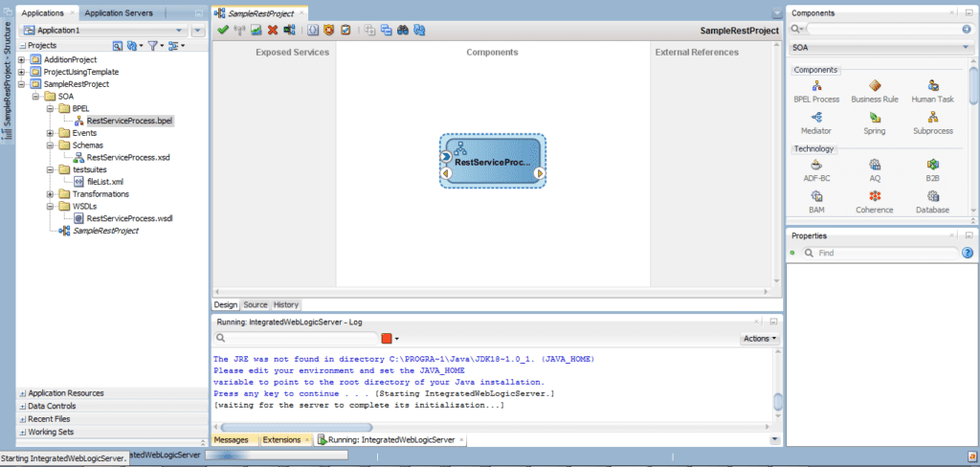Expand the Events folder
Image resolution: width=980 pixels, height=467 pixels.
point(50,133)
